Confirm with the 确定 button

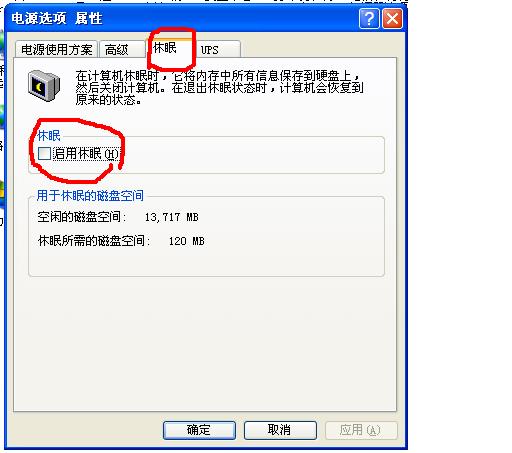click(199, 430)
